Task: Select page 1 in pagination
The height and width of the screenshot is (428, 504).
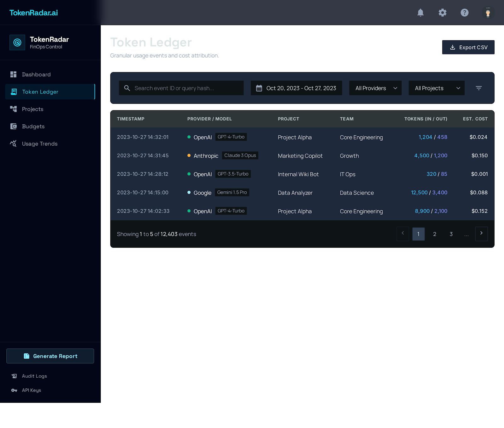Action: 418,234
